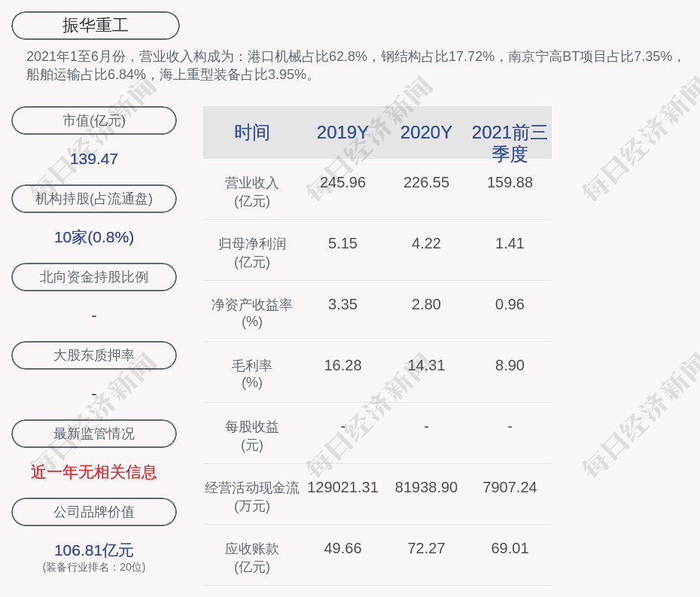The width and height of the screenshot is (700, 597).
Task: Select the 净资产收益率(%) row label
Action: pyautogui.click(x=252, y=313)
